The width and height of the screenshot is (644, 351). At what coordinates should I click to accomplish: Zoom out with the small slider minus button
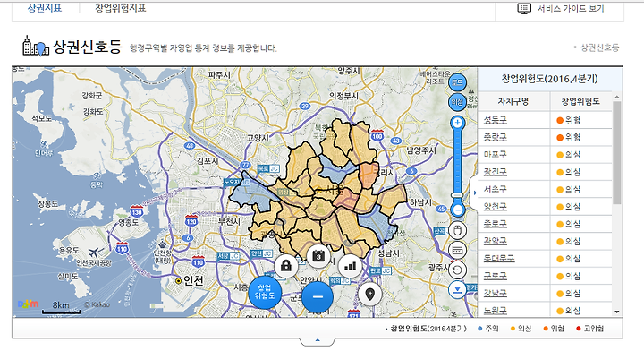point(458,210)
